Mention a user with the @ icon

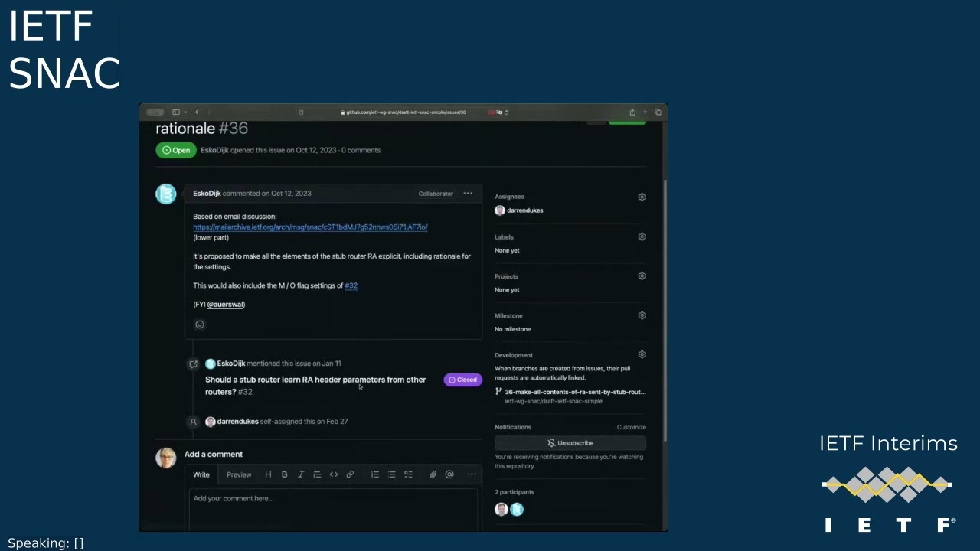[449, 474]
